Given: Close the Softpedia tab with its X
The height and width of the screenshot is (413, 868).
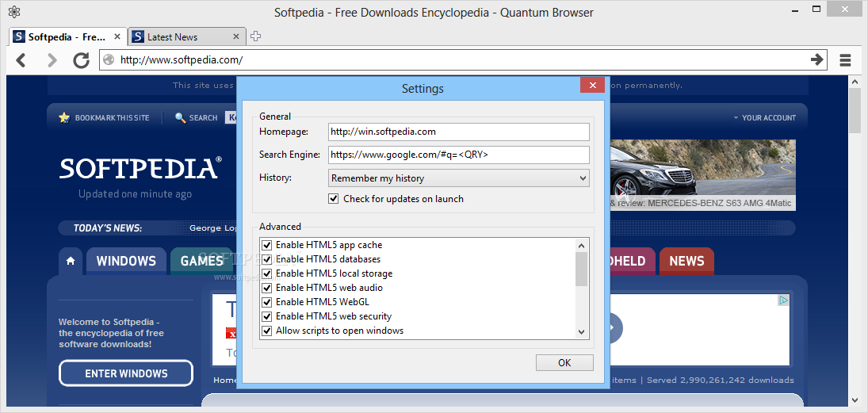Looking at the screenshot, I should click(117, 36).
